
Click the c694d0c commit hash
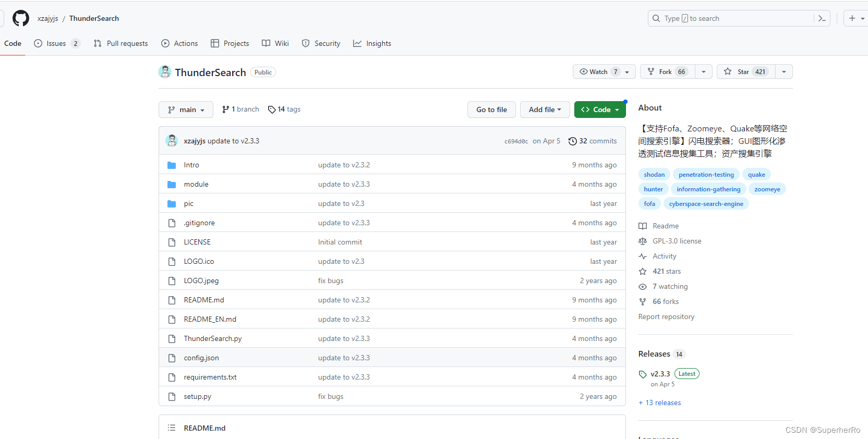[x=516, y=141]
